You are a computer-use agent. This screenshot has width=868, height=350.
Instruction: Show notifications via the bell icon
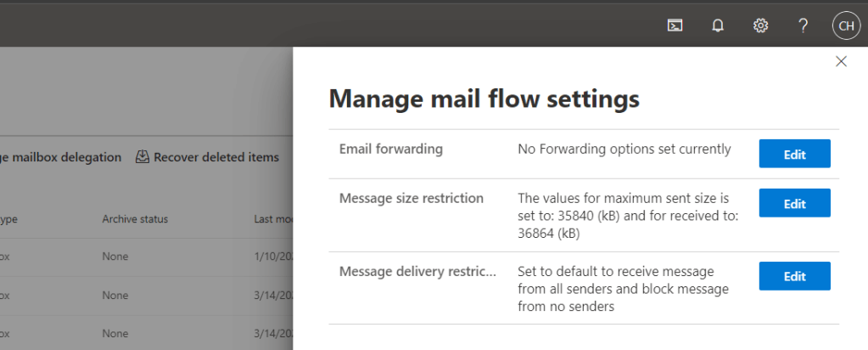pos(718,25)
